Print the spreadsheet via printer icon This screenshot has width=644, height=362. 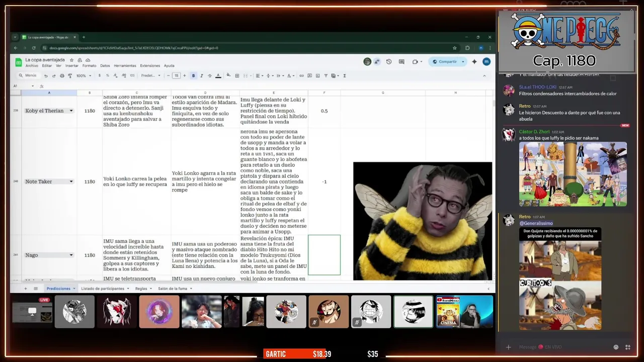coord(62,75)
